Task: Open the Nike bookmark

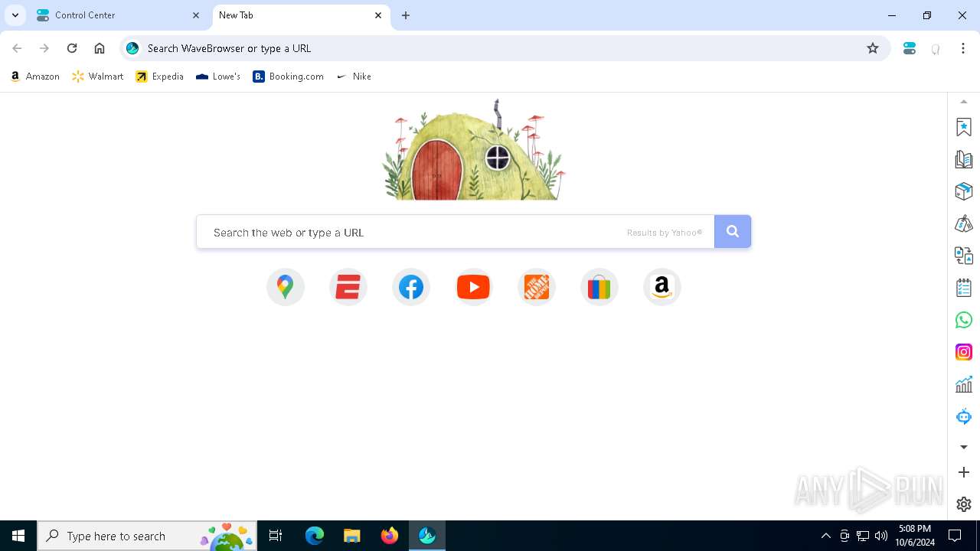Action: pos(354,77)
